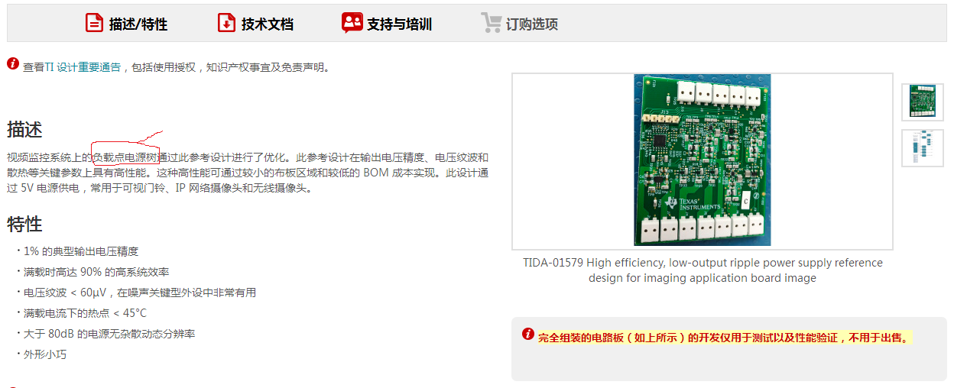Click the red document icon beside 描述/特性
The width and height of the screenshot is (980, 388).
pos(94,23)
